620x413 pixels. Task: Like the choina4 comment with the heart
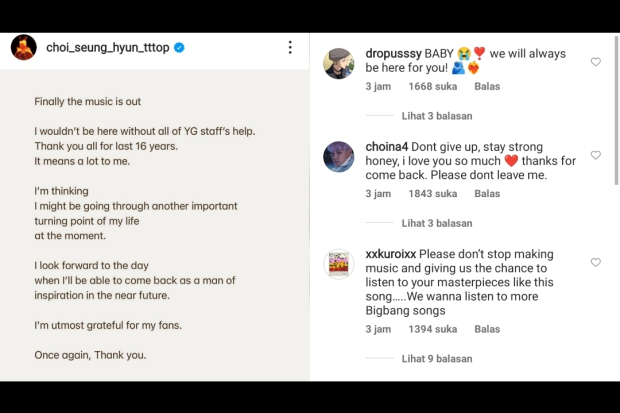pyautogui.click(x=596, y=156)
